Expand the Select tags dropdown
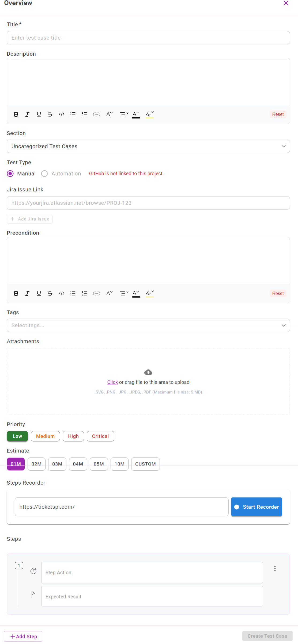298x644 pixels. point(148,325)
